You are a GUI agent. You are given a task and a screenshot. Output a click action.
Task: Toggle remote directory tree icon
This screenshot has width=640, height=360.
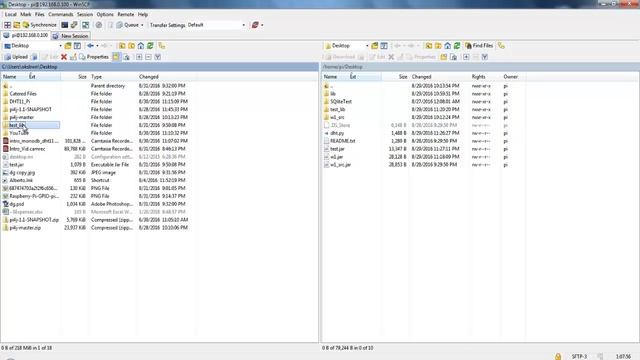point(501,46)
